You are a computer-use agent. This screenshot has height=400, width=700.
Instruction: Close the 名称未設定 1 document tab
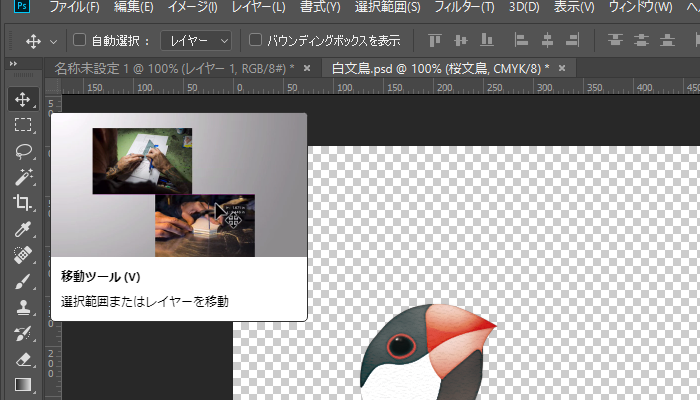pos(307,68)
